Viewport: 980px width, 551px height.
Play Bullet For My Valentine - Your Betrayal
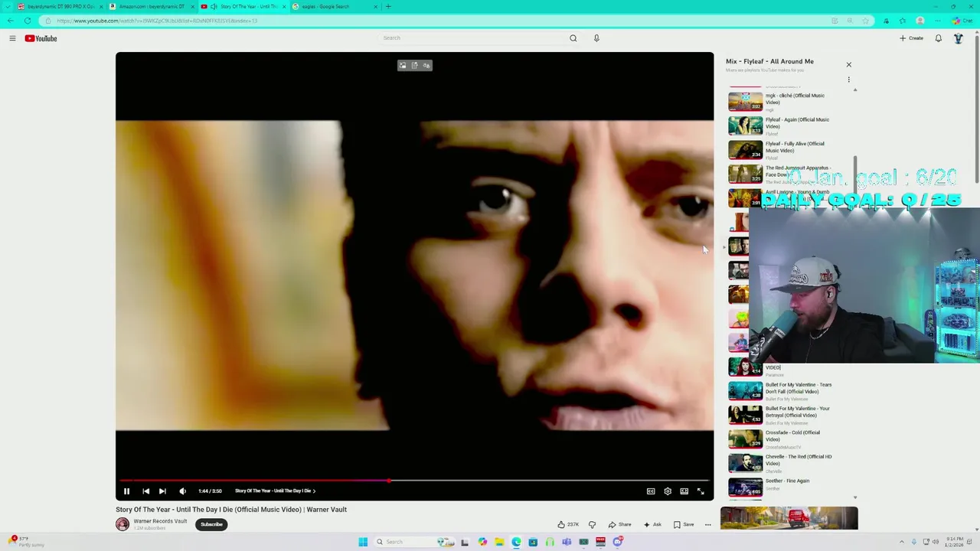point(789,415)
